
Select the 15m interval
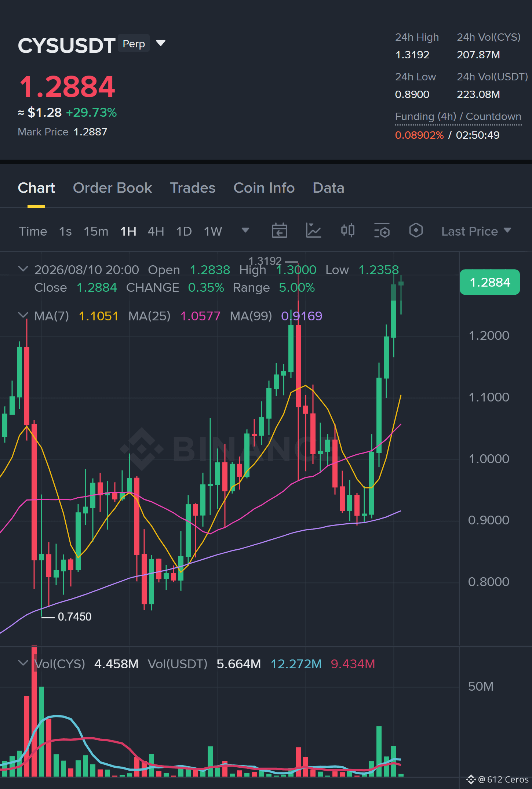[x=96, y=231]
